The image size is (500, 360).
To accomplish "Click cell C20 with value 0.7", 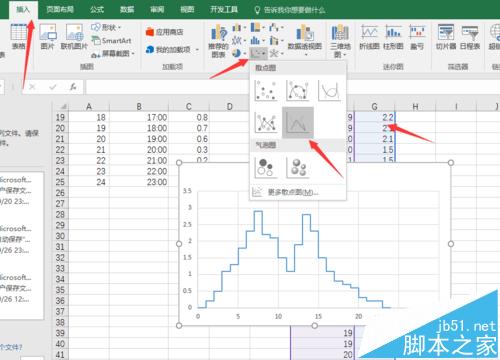I will pyautogui.click(x=189, y=128).
